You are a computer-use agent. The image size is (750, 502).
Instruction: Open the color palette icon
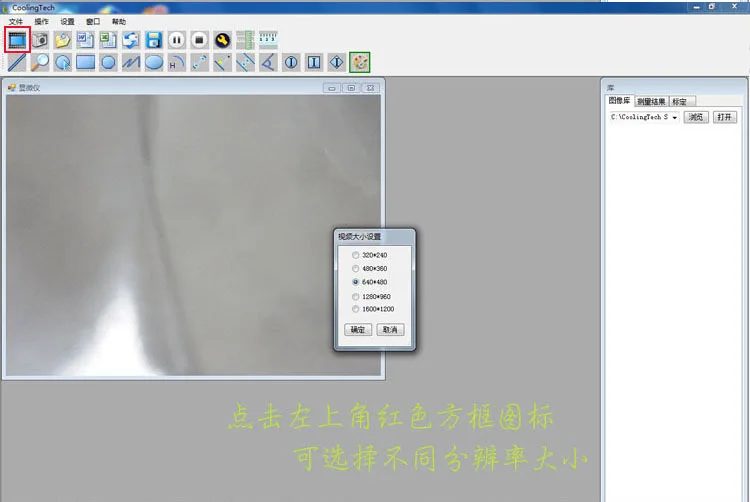pyautogui.click(x=360, y=62)
